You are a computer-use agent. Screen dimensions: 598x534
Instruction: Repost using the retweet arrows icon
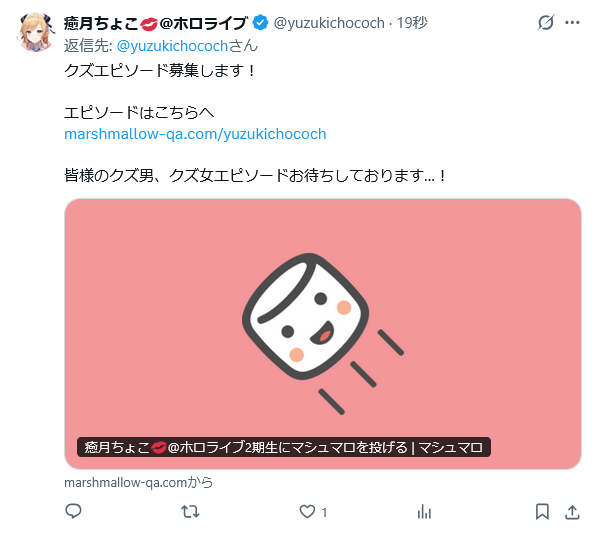[x=190, y=511]
